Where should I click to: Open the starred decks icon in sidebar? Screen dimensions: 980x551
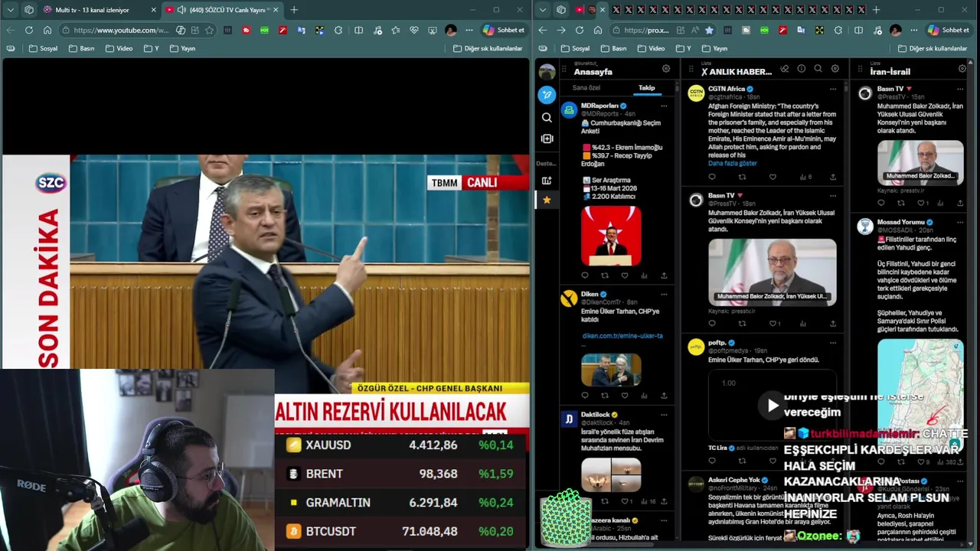[x=547, y=200]
